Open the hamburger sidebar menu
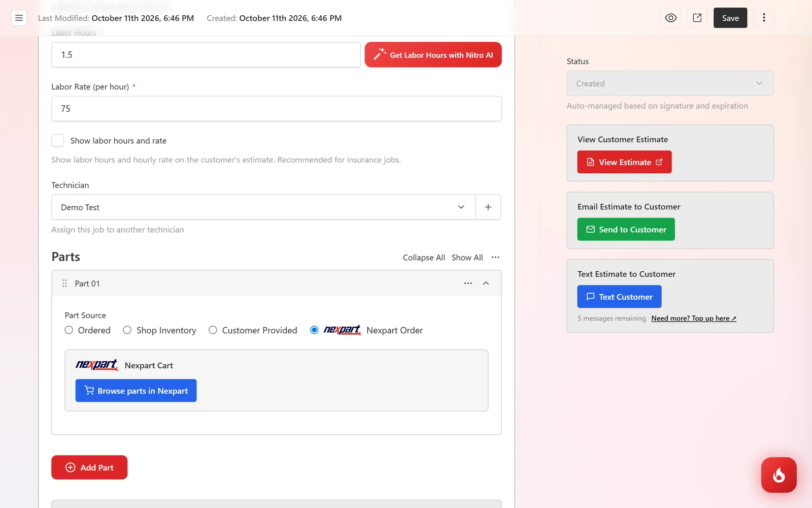 (x=19, y=18)
